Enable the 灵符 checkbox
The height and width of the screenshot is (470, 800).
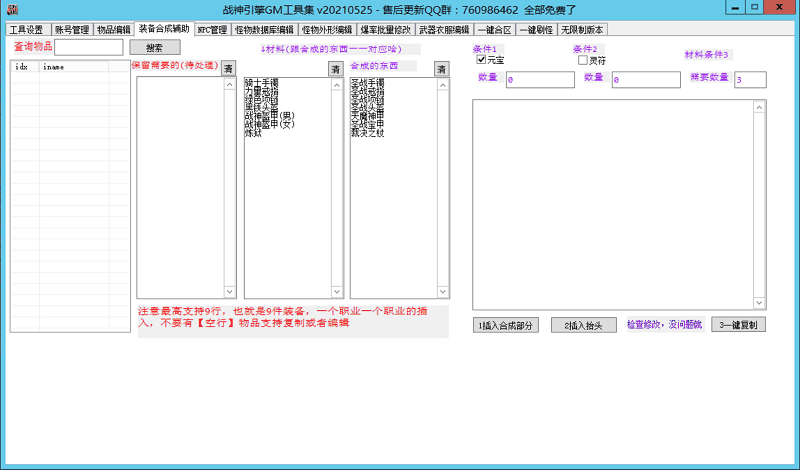click(583, 60)
